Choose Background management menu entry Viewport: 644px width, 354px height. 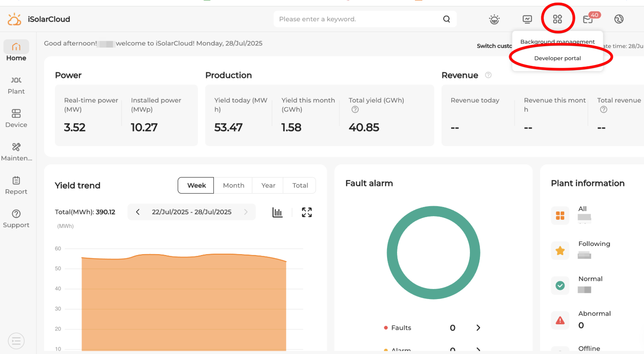click(558, 42)
